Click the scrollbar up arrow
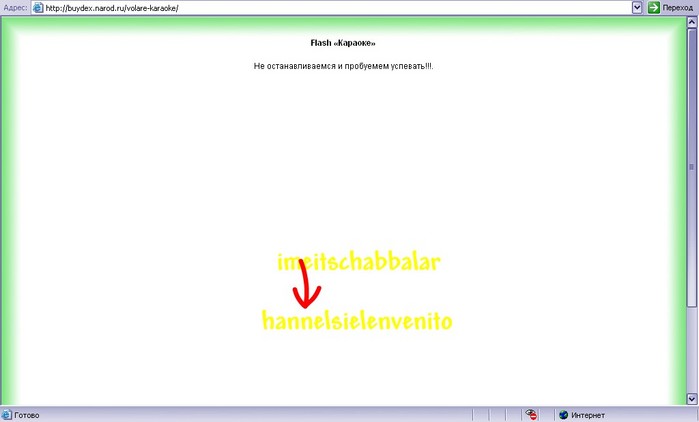699x422 pixels. coord(692,22)
